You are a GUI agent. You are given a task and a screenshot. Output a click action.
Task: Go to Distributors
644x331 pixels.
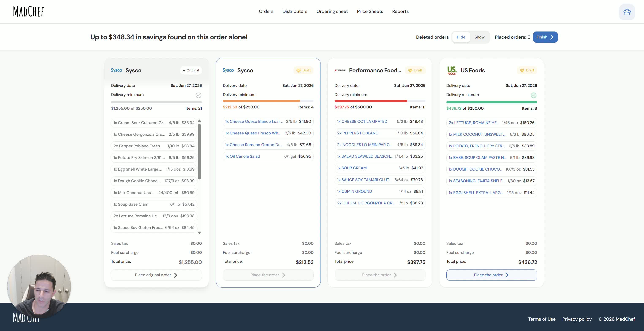[x=295, y=11]
